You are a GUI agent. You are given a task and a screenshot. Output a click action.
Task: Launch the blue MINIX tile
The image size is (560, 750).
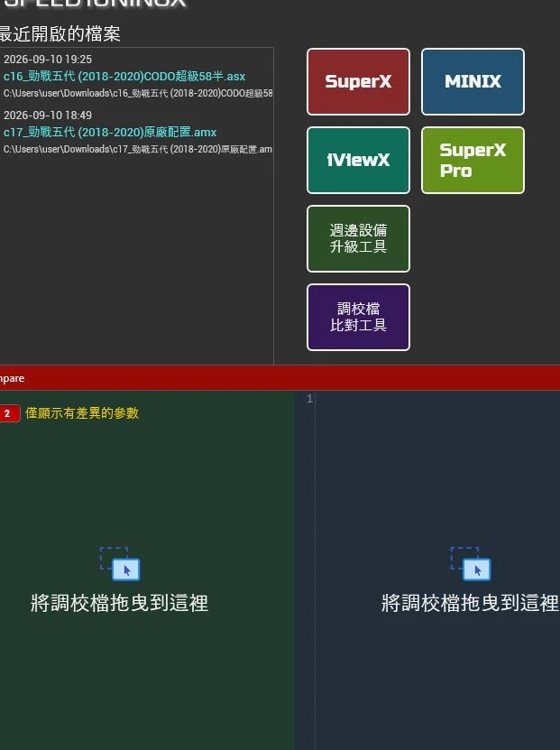(473, 82)
